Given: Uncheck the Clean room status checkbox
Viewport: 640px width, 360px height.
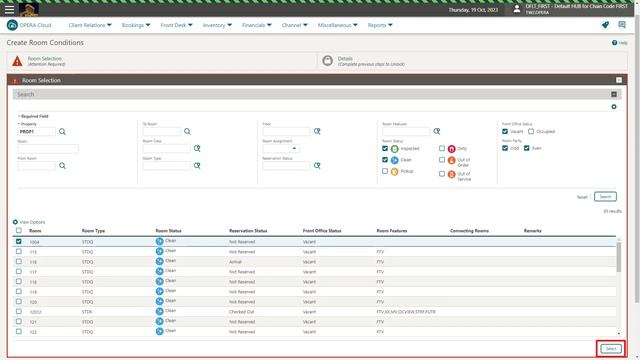Looking at the screenshot, I should pos(385,160).
